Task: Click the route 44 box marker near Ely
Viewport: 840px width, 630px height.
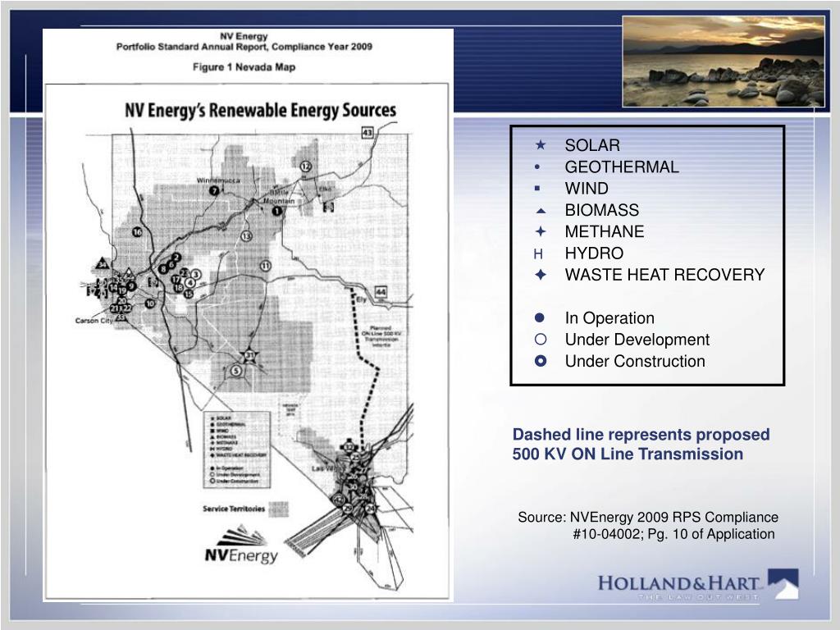Action: pyautogui.click(x=381, y=292)
